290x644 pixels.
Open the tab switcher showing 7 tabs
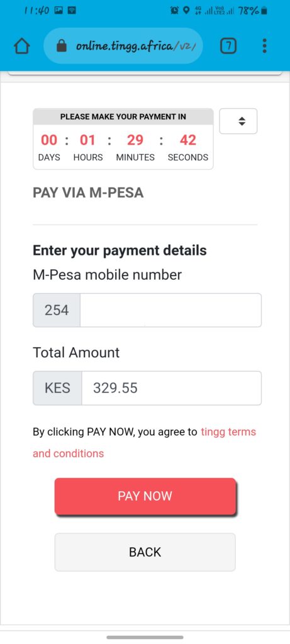228,46
